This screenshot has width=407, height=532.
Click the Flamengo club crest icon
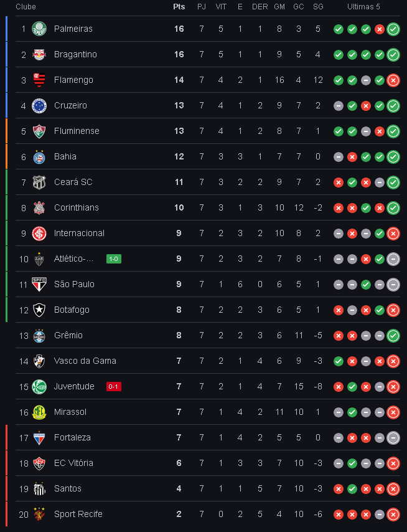pos(39,80)
